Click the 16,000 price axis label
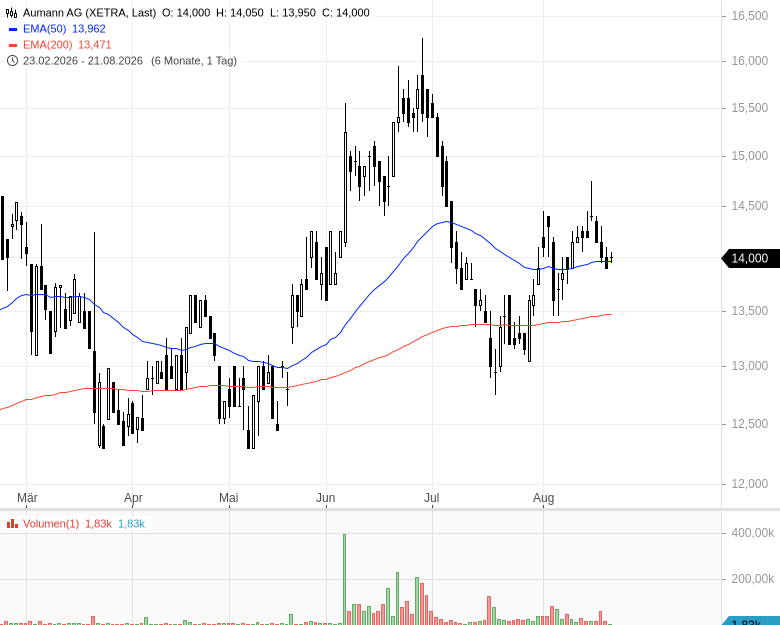Viewport: 780px width, 625px height. [750, 61]
